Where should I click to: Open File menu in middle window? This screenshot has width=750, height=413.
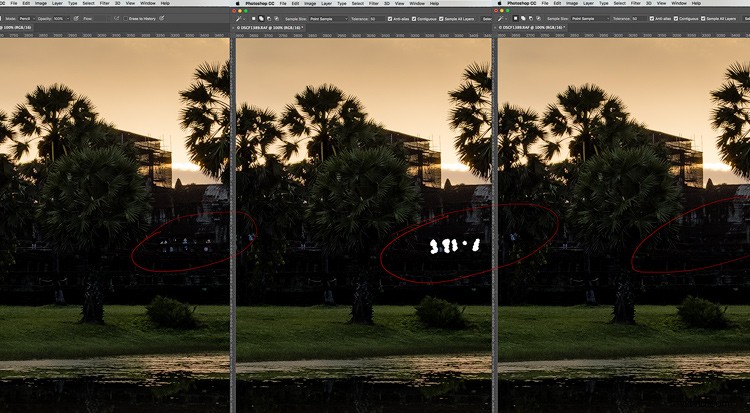[283, 3]
